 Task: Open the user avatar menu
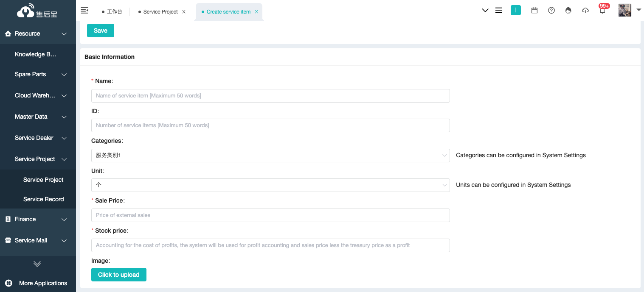click(x=625, y=10)
